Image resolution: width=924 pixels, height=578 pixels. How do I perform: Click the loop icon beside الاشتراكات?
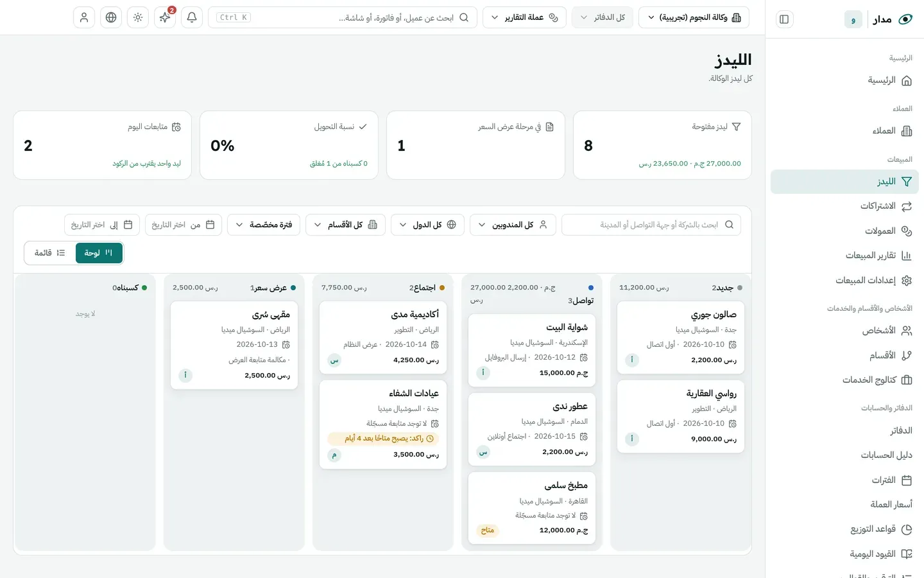coord(907,206)
